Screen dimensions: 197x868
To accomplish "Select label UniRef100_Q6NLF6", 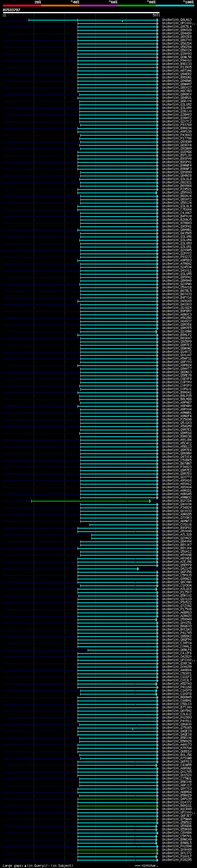I will point(176,650).
